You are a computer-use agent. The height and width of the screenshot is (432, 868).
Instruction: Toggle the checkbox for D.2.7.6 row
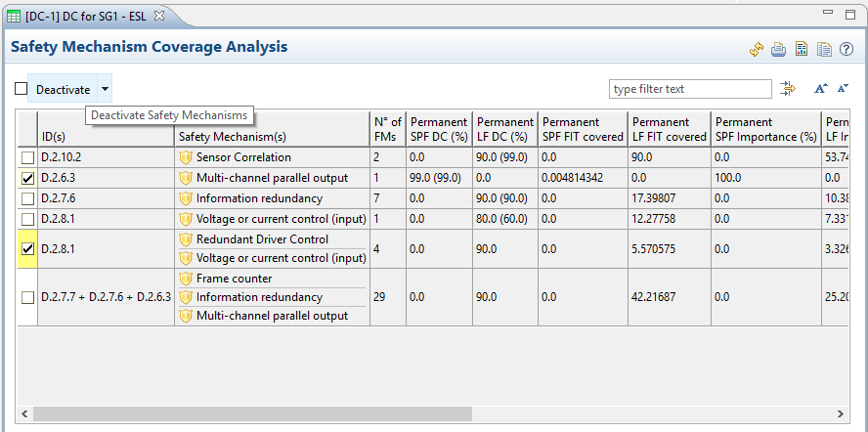tap(27, 199)
